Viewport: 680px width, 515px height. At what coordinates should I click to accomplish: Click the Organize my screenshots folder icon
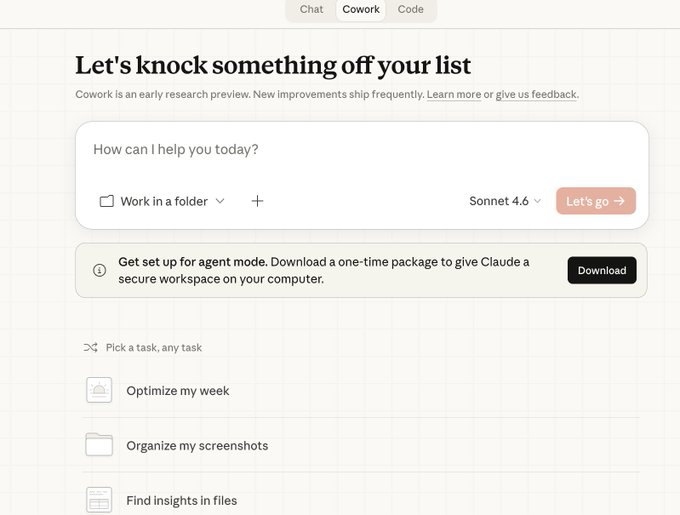[99, 445]
